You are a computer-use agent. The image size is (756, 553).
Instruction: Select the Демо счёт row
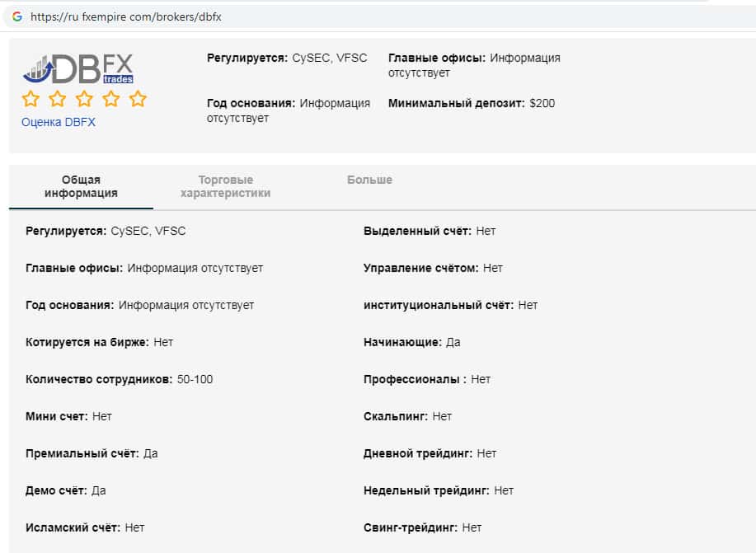[x=66, y=490]
